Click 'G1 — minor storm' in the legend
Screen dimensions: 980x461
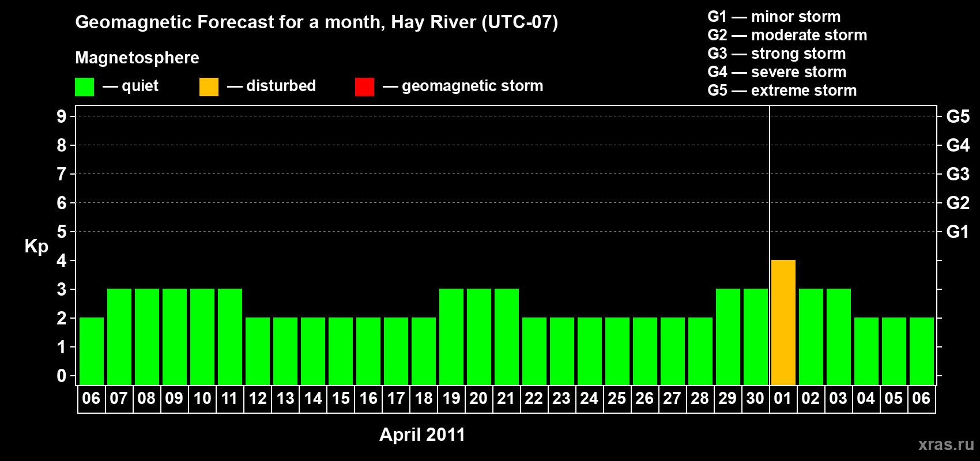click(x=774, y=17)
